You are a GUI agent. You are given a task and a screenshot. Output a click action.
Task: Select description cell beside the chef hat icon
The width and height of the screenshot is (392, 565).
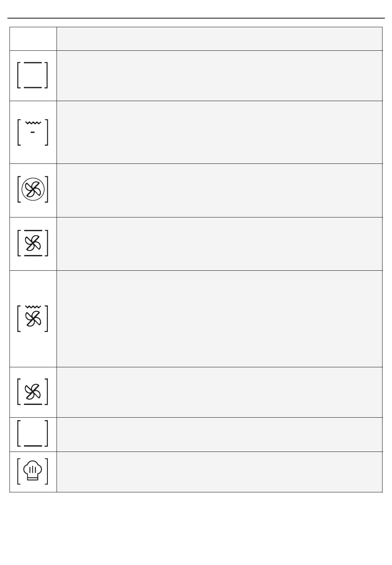(x=220, y=472)
